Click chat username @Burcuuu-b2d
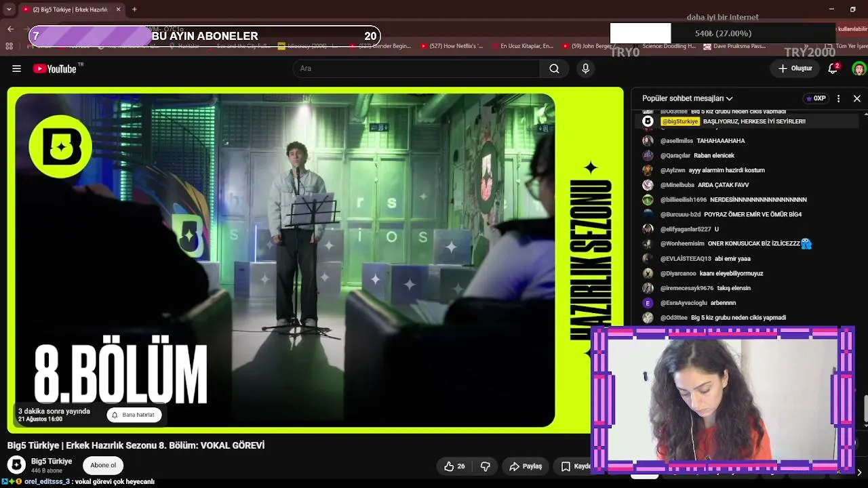The height and width of the screenshot is (488, 868). 680,214
